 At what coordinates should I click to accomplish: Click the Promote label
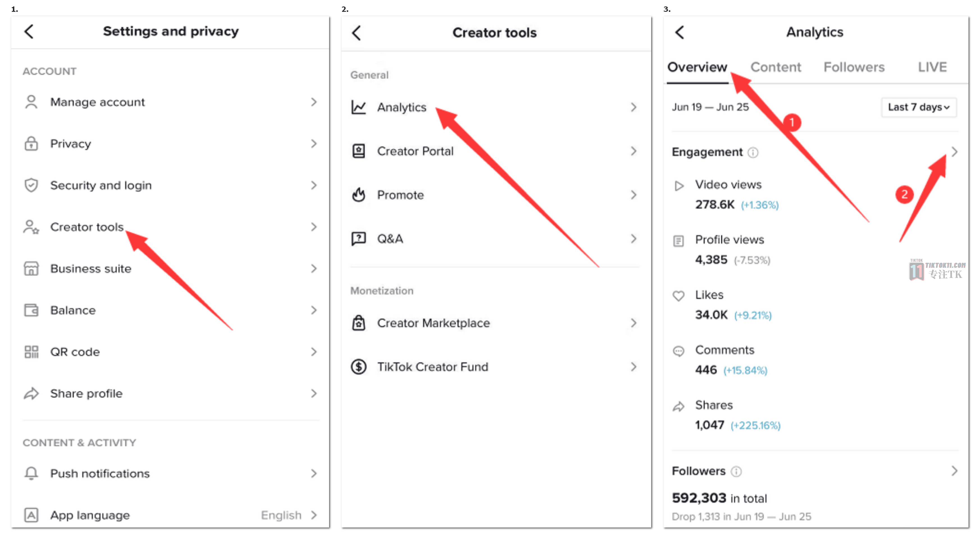(400, 195)
